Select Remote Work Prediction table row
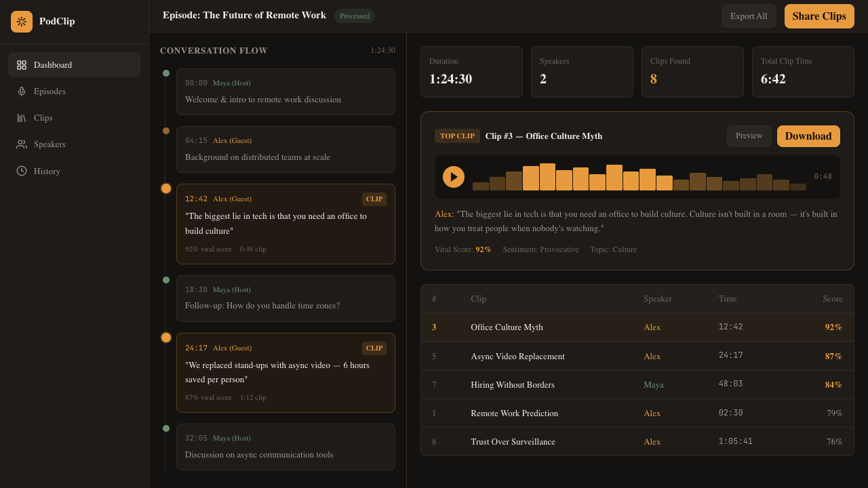 pos(637,413)
